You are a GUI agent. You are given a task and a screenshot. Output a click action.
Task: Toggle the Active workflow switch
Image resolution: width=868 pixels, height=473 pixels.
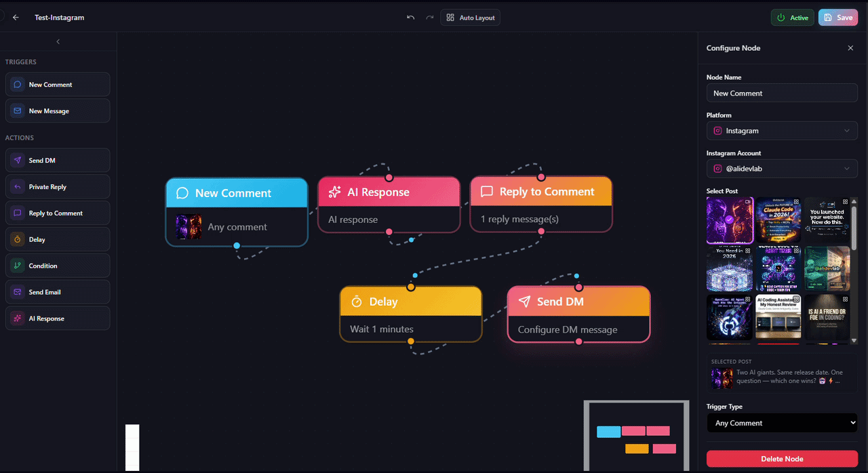pyautogui.click(x=792, y=17)
